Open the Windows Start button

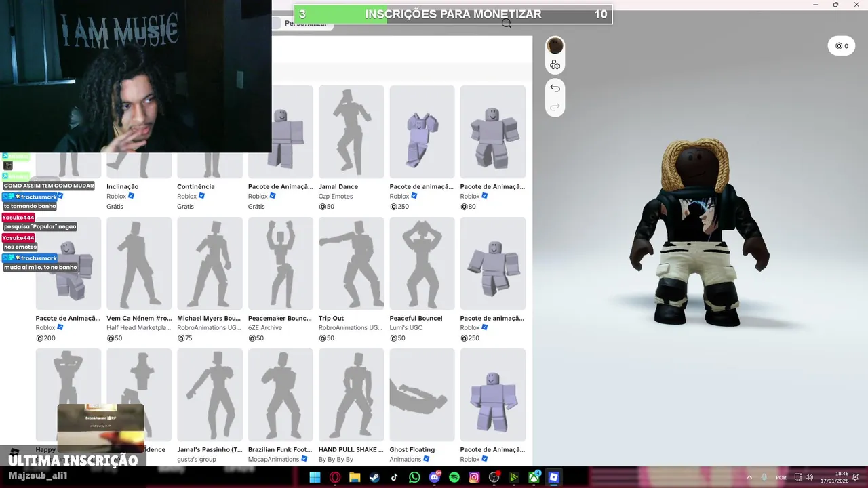[315, 477]
